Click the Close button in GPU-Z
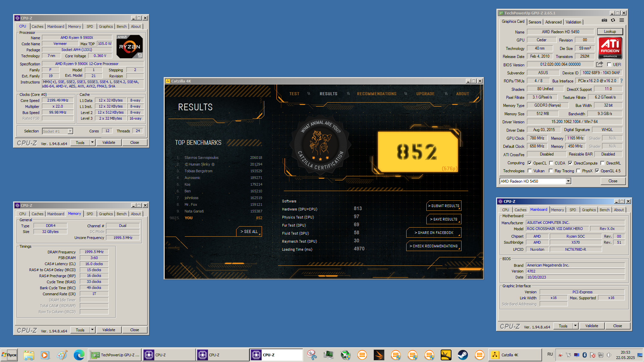The width and height of the screenshot is (644, 362). pos(613,181)
